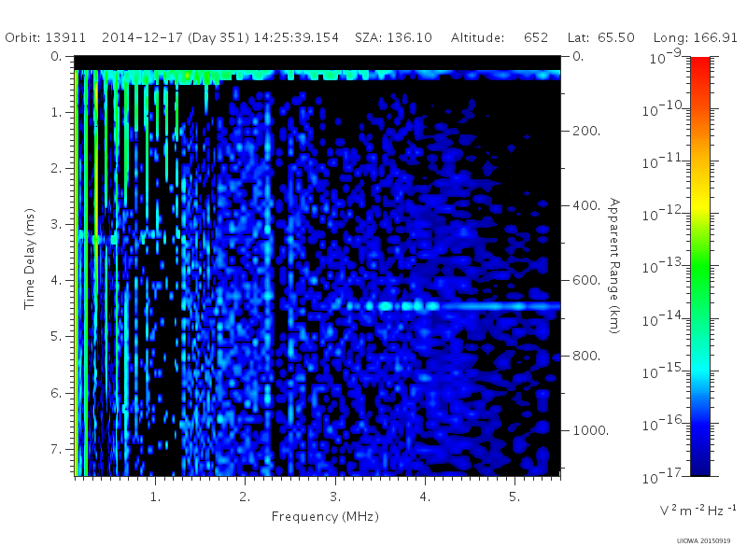
Task: Click the 'Lat: 65.50' header value
Action: tap(600, 37)
